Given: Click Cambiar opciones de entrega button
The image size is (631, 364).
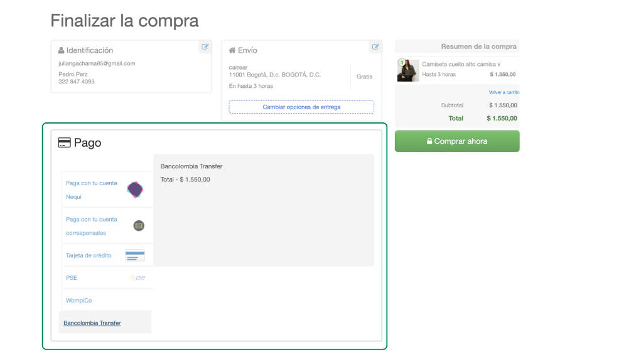Looking at the screenshot, I should coord(301,107).
